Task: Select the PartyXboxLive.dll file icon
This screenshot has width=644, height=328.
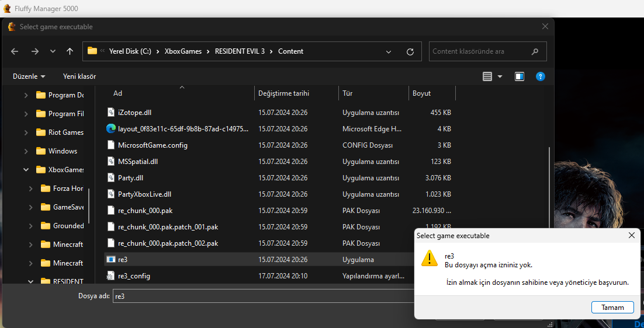Action: click(x=110, y=194)
